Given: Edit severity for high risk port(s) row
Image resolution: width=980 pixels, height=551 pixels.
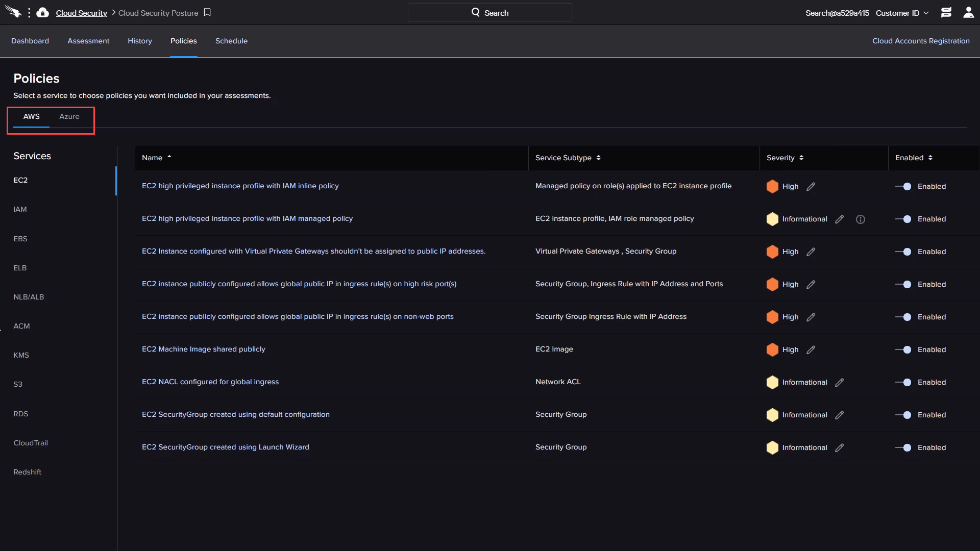Looking at the screenshot, I should tap(811, 285).
